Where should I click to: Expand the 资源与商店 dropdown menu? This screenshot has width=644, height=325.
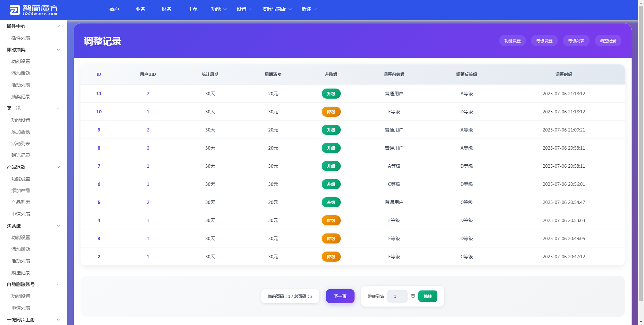[x=277, y=9]
